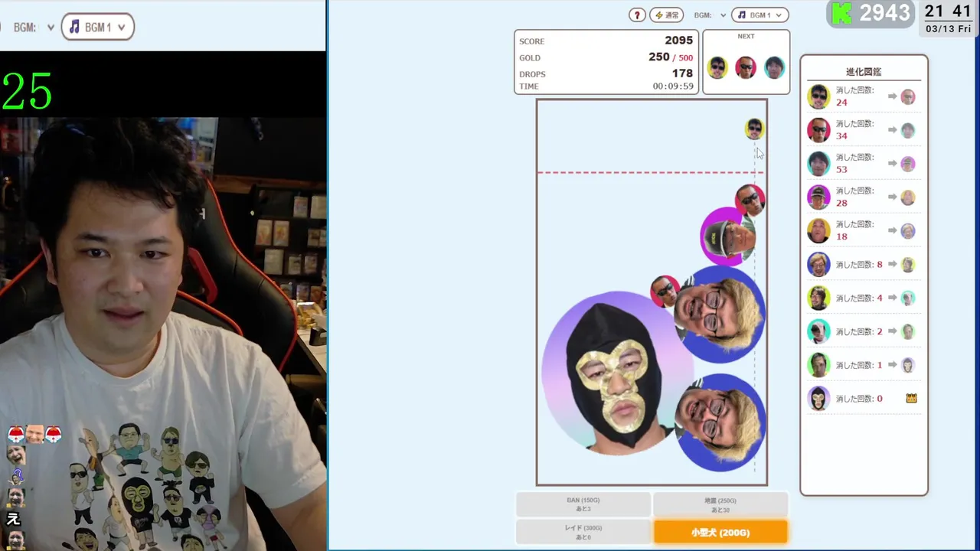Expand the small BGM chevron dropdown
This screenshot has width=980, height=551.
(x=722, y=15)
